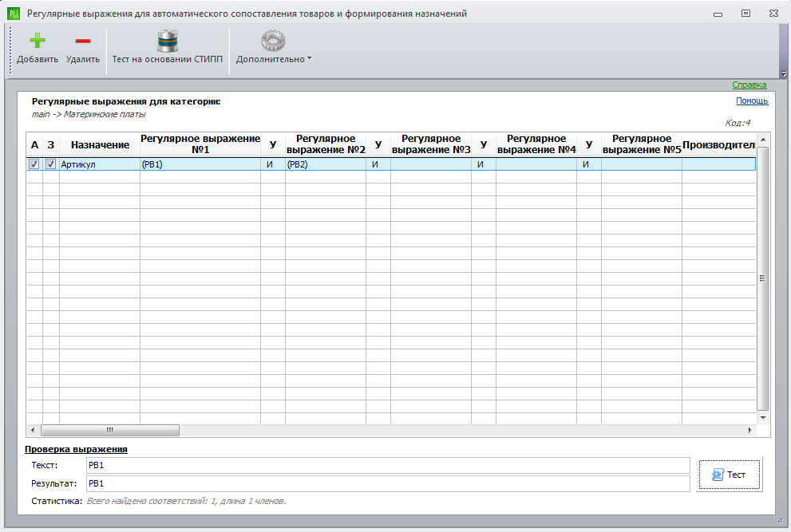Viewport: 791px width, 532px height.
Task: Select the (РВ1) regular expression cell
Action: [200, 164]
